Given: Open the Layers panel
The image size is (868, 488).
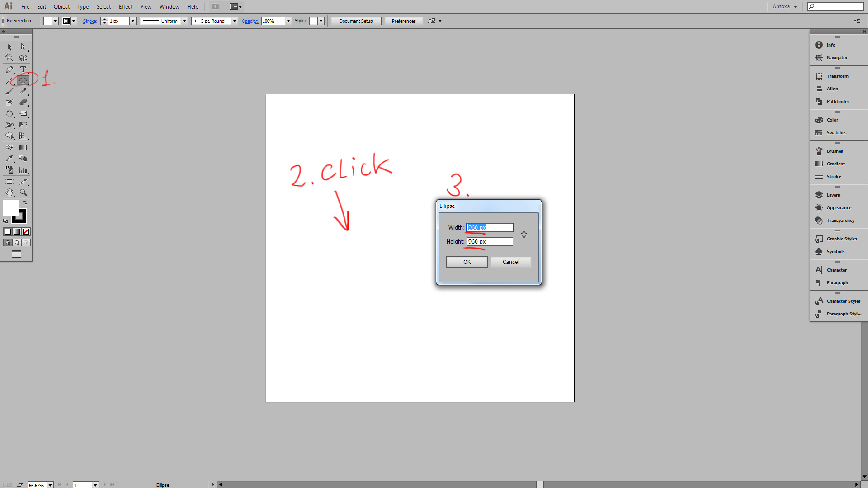Looking at the screenshot, I should click(833, 195).
